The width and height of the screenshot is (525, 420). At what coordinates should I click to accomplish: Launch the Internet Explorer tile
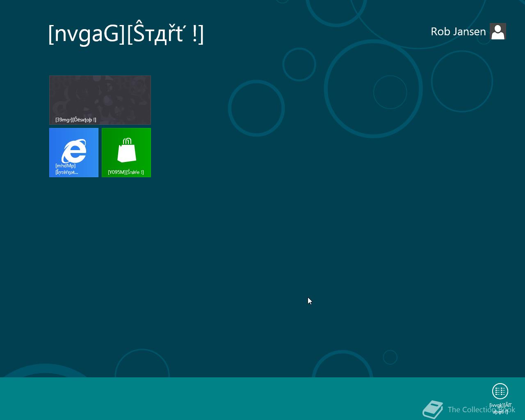tap(74, 153)
